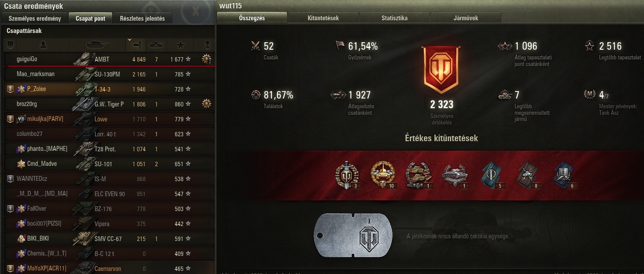
Task: Open the Statisztika tab
Action: tap(394, 18)
